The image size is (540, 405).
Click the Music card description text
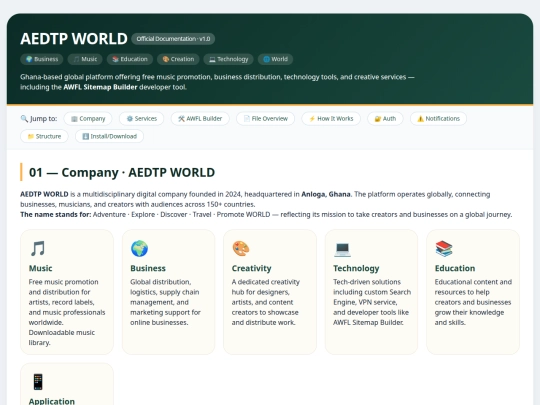67,312
